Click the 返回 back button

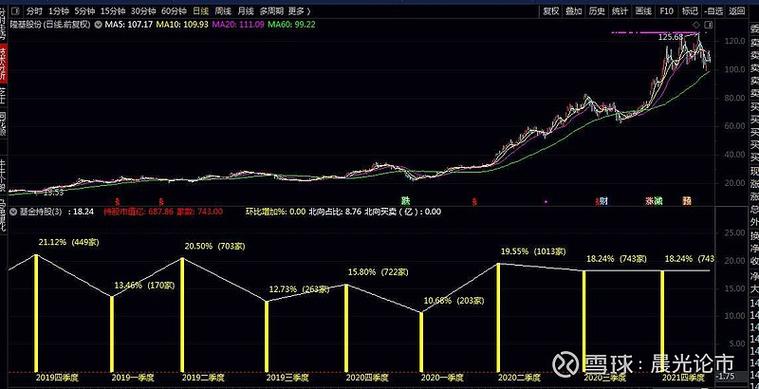(x=736, y=11)
